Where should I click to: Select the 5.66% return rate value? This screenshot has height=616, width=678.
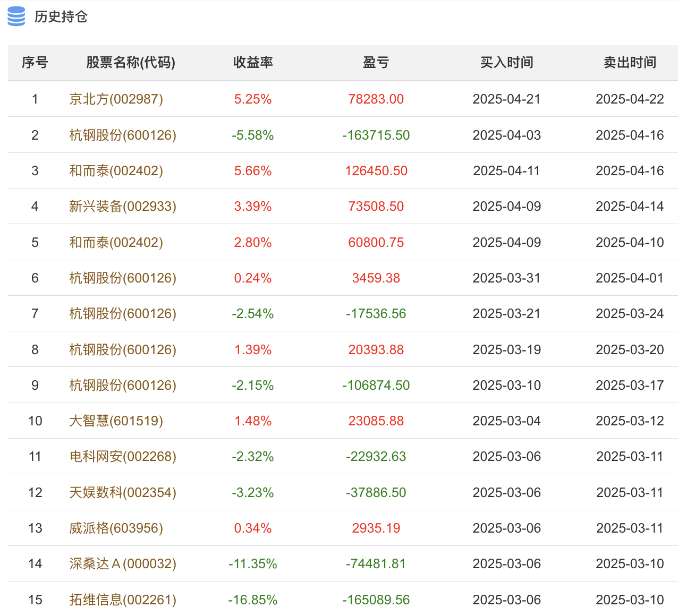pos(253,170)
